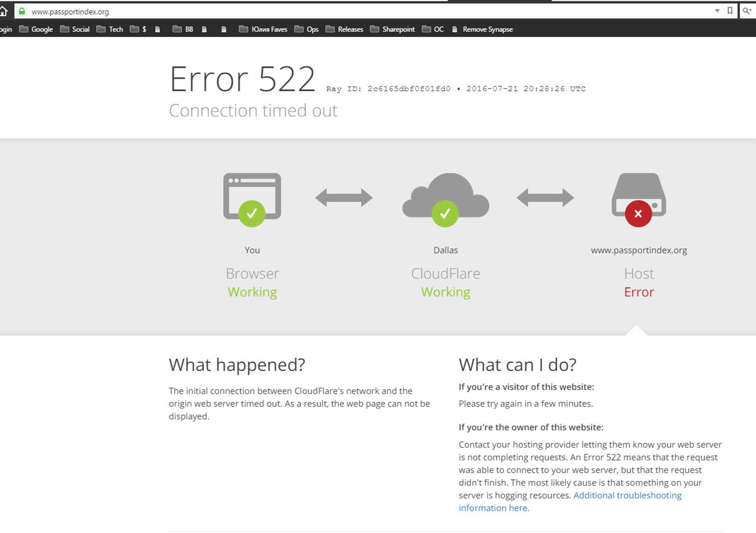Screen dimensions: 756x533
Task: Open the BB bookmarks folder
Action: click(183, 29)
